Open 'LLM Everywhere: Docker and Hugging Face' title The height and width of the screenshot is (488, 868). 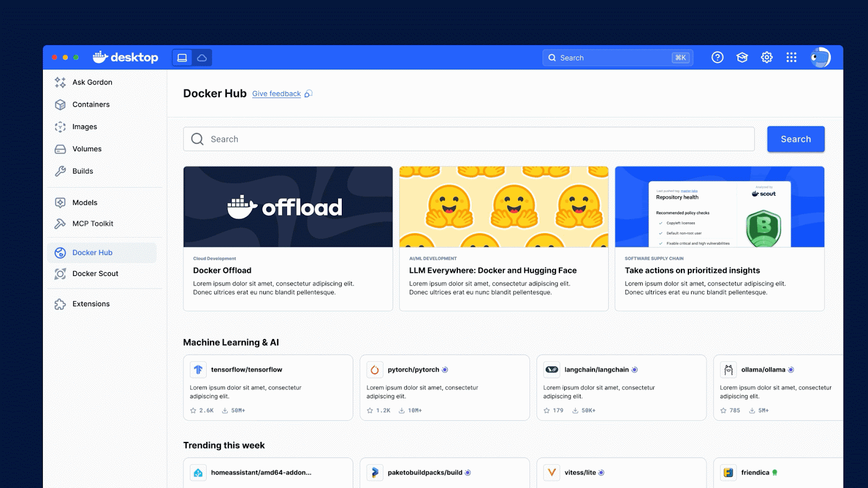click(x=493, y=271)
